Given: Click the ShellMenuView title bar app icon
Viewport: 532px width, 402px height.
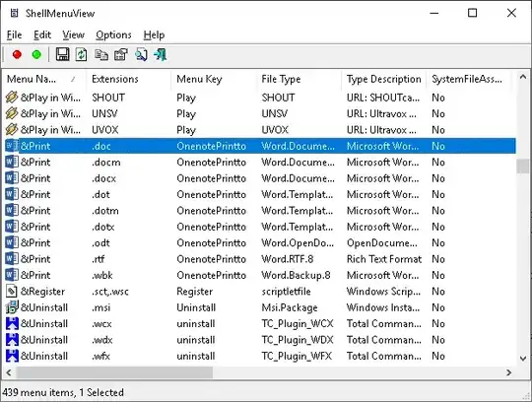Looking at the screenshot, I should coord(14,13).
